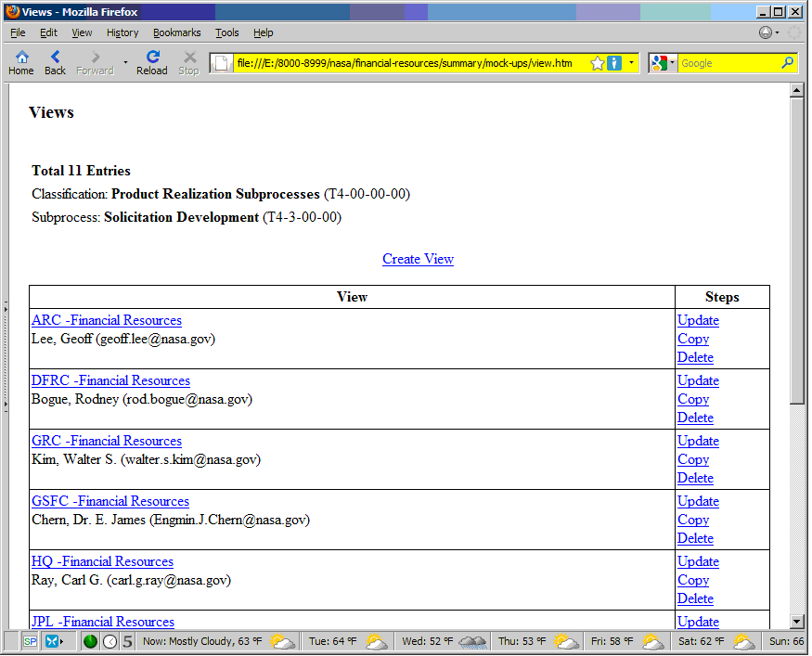Screen dimensions: 812x656
Task: Click Delete for GRC view
Action: (x=695, y=478)
